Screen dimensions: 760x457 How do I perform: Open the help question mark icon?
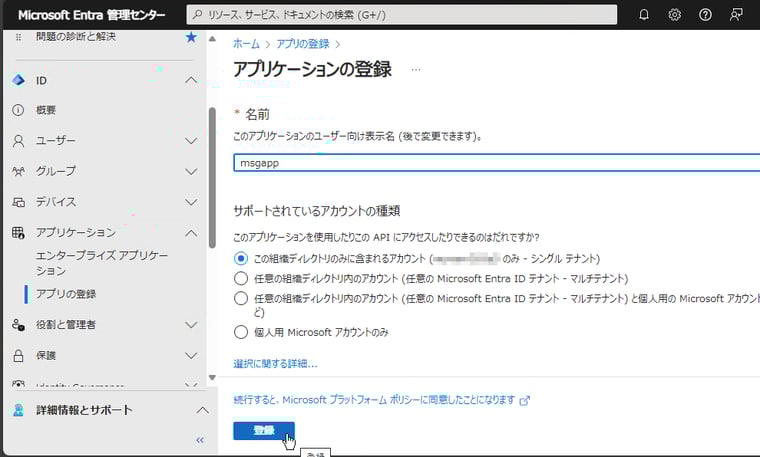tap(705, 15)
